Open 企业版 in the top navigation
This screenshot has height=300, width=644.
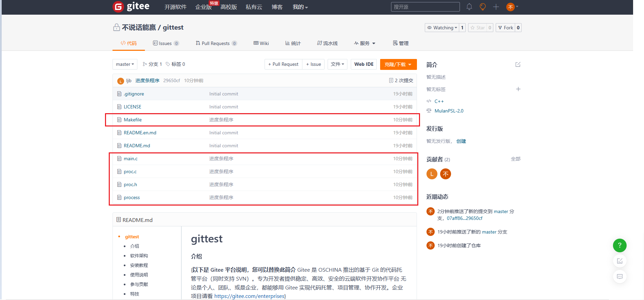pyautogui.click(x=204, y=7)
